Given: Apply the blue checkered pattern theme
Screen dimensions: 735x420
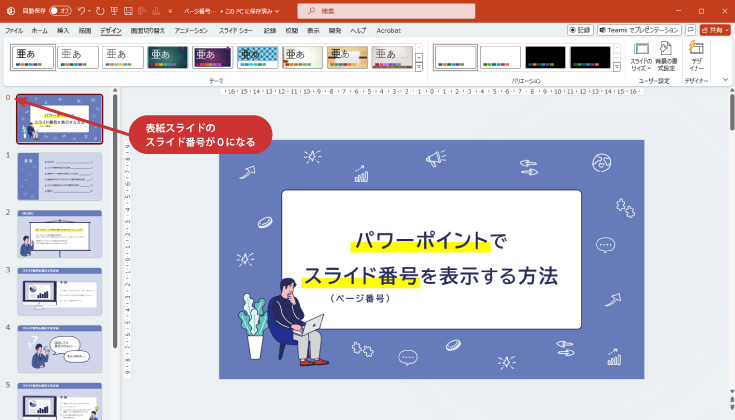Looking at the screenshot, I should 258,57.
